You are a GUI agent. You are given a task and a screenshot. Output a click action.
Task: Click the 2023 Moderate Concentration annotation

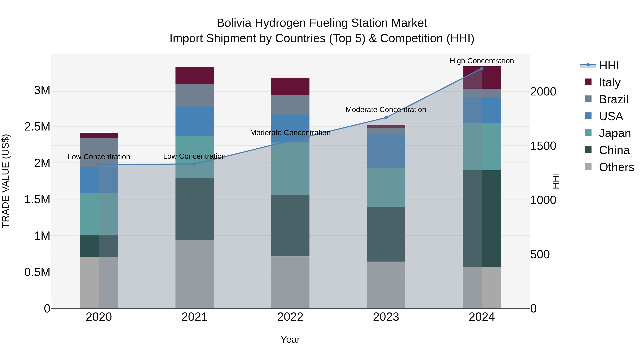pyautogui.click(x=386, y=109)
